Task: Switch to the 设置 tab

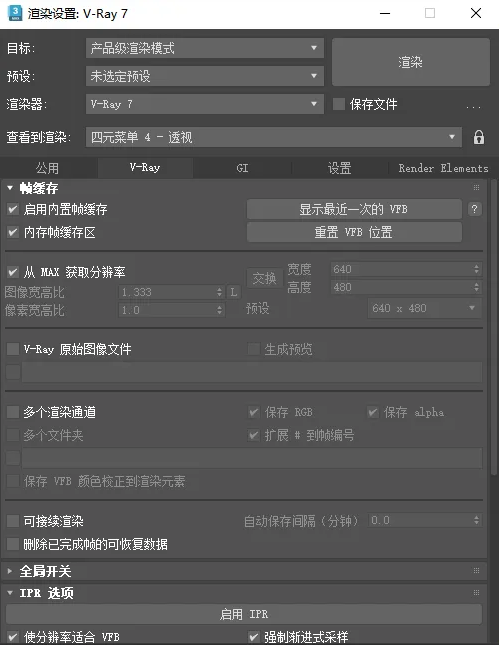Action: [x=339, y=168]
